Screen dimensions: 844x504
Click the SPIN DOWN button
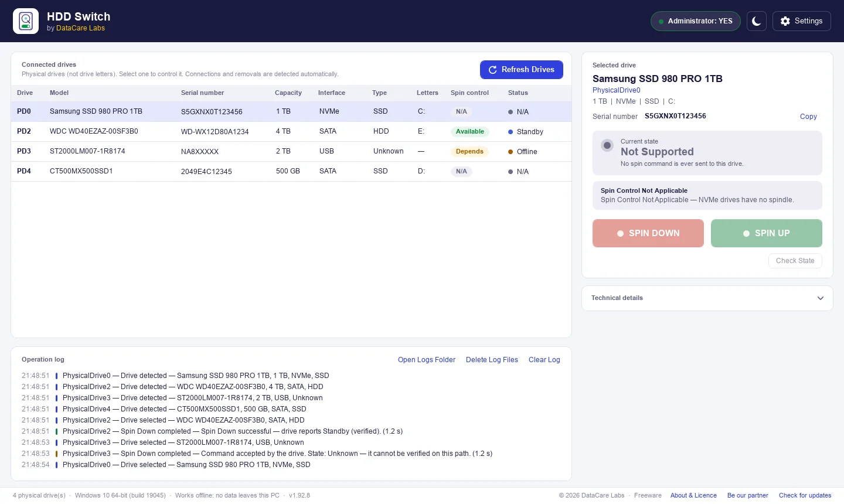[648, 233]
